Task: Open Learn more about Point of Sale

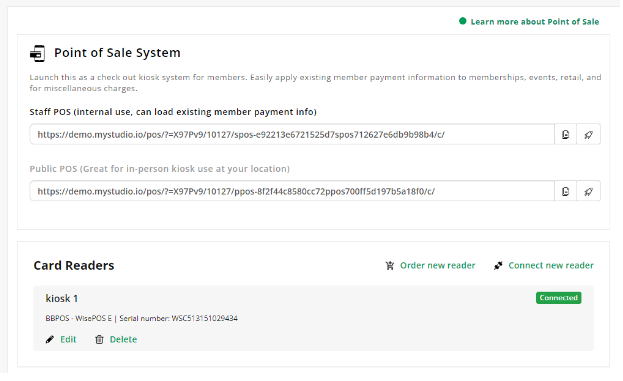Action: [535, 22]
